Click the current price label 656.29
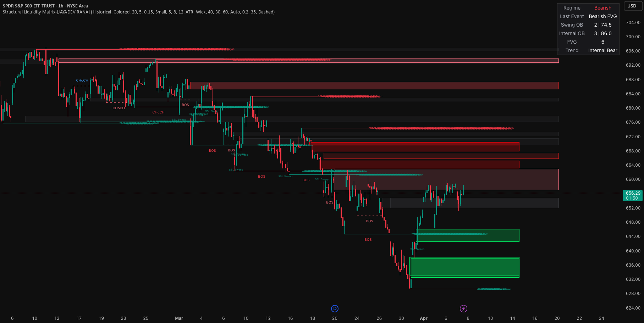This screenshot has height=323, width=644. tap(633, 194)
